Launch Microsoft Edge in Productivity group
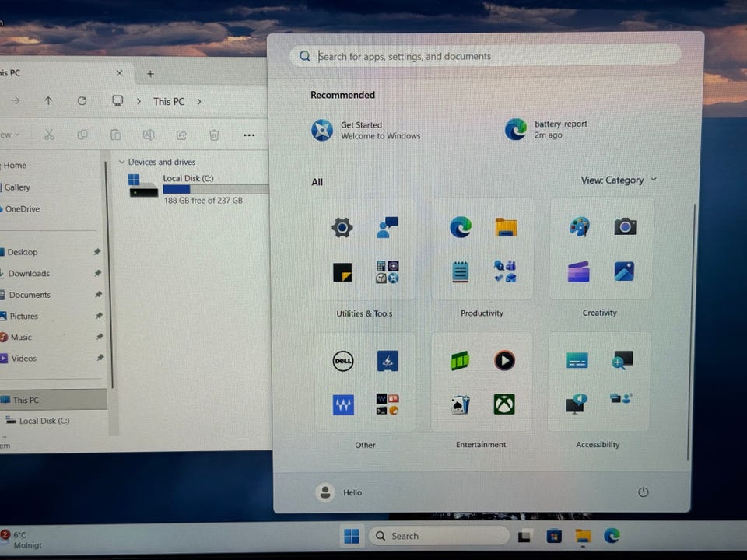This screenshot has height=560, width=747. [x=461, y=227]
